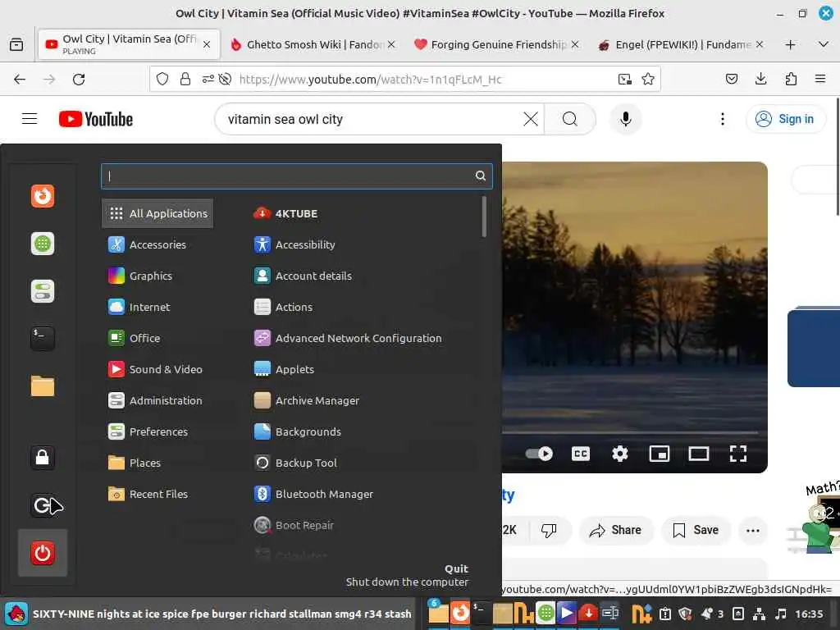Switch to Engel (FPEWIKI!) tab
Screen dimensions: 840x630
point(680,44)
